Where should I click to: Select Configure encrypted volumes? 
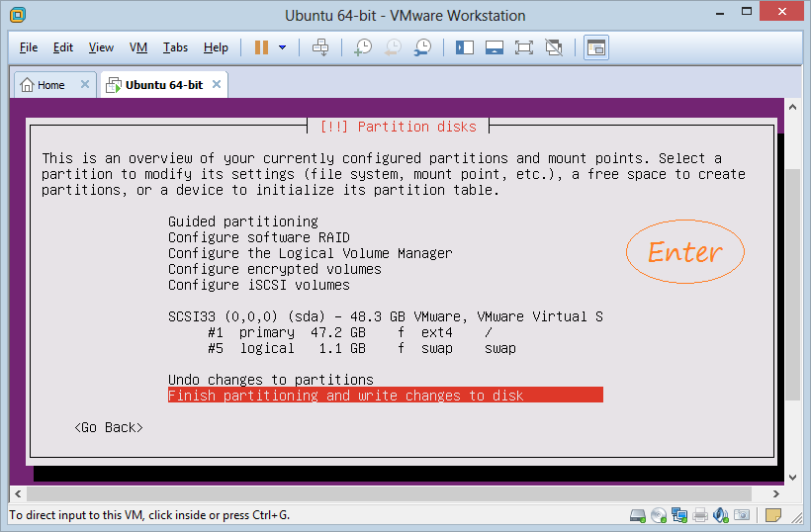pyautogui.click(x=275, y=269)
